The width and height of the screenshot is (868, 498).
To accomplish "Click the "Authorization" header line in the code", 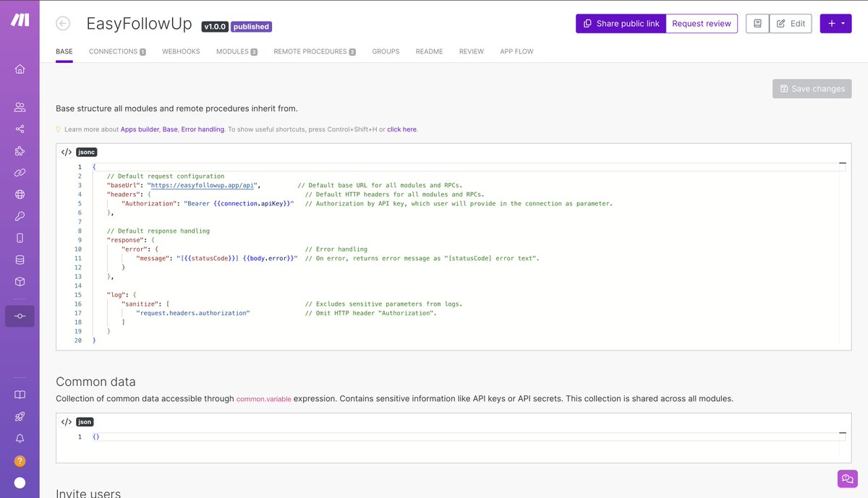I will [208, 203].
